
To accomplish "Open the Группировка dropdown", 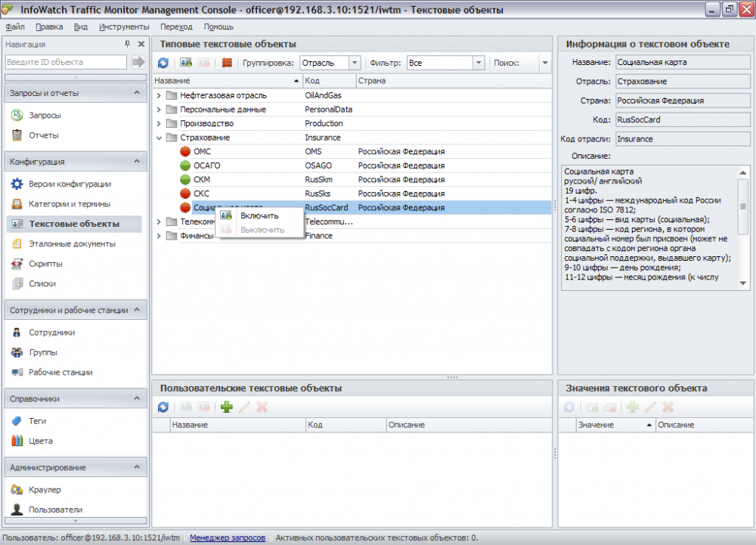I will (355, 63).
